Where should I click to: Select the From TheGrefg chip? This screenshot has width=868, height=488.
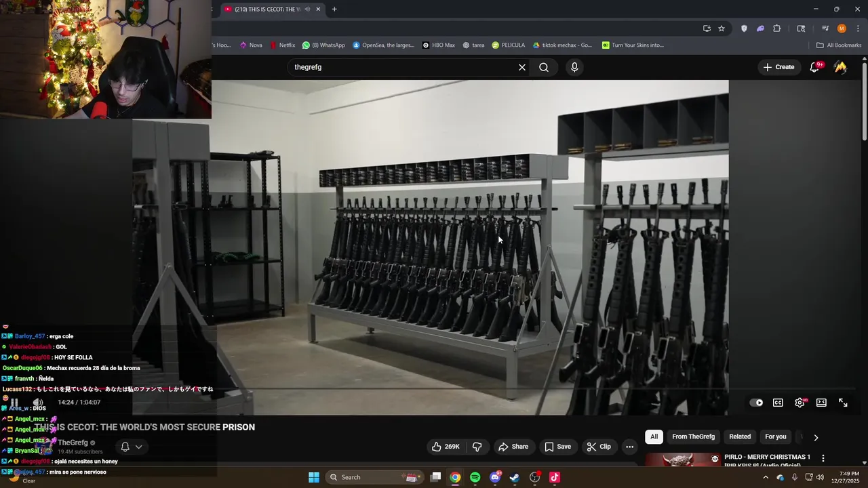tap(693, 437)
